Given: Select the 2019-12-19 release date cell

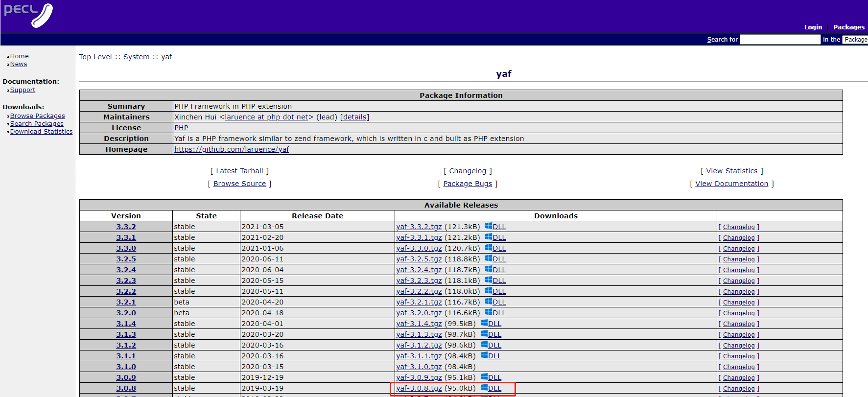Looking at the screenshot, I should click(x=317, y=377).
